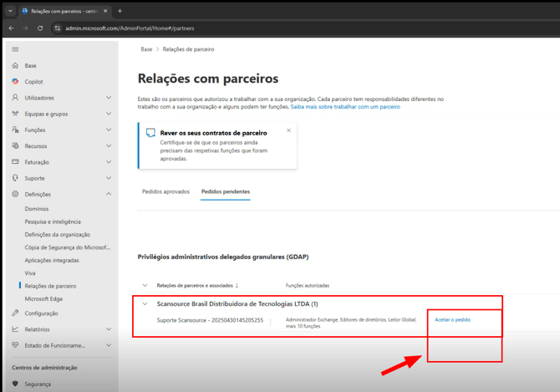Open Definições da organização in sidebar
This screenshot has width=560, height=392.
point(57,235)
